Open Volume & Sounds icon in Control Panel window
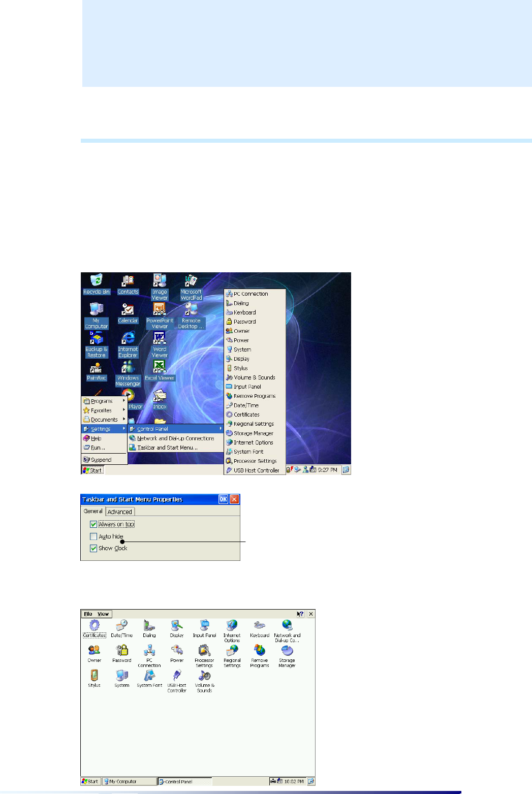532x794 pixels. coord(204,681)
